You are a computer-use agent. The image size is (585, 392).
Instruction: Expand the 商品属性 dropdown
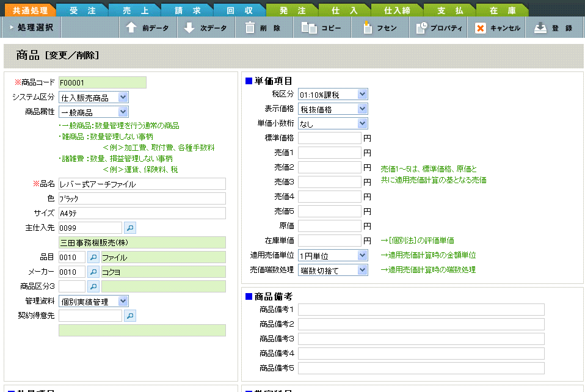pyautogui.click(x=123, y=112)
